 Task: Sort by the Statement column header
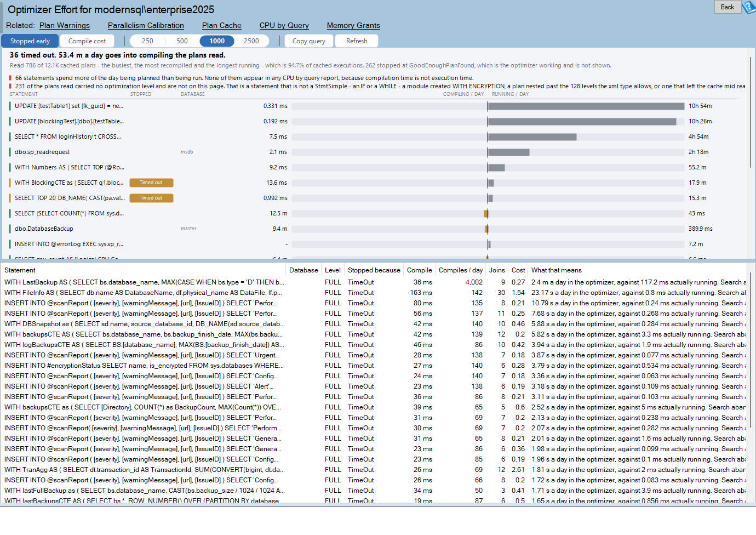(x=144, y=270)
